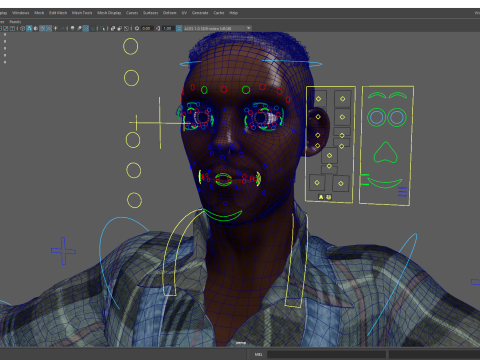Click the exposure reset icon
This screenshot has width=480, height=360.
tap(137, 28)
